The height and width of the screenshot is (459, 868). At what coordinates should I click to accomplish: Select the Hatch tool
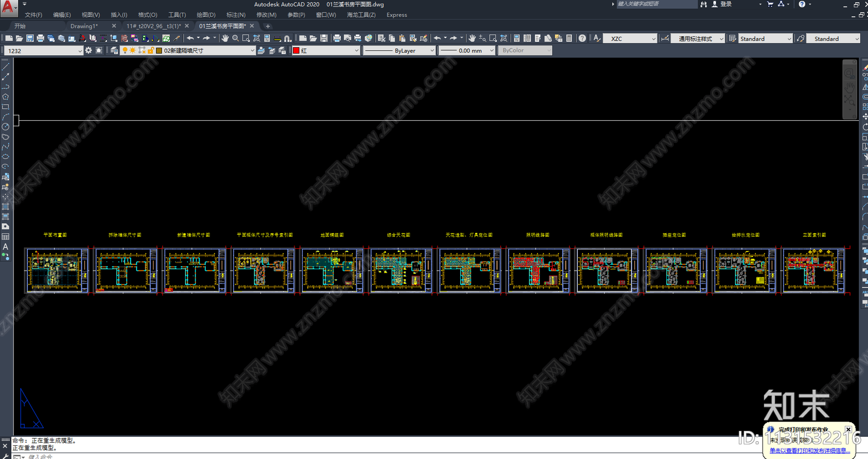coord(5,206)
